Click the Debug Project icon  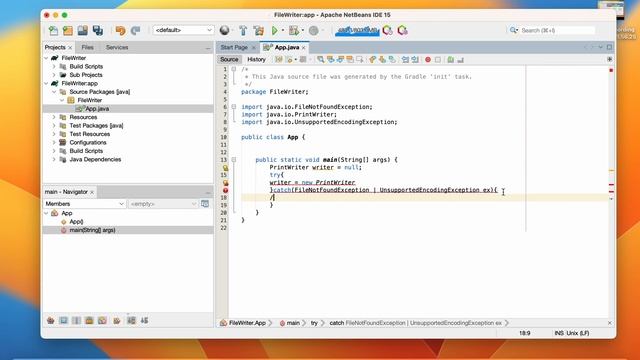tap(293, 30)
